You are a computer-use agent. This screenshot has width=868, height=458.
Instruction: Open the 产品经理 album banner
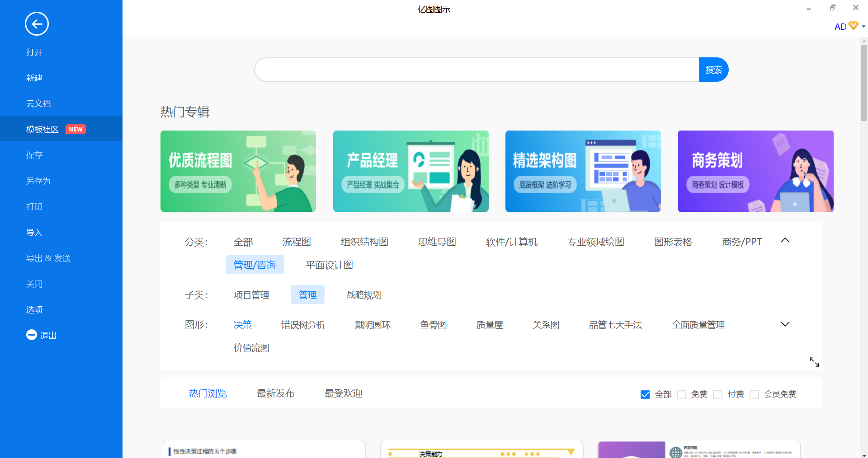[411, 171]
